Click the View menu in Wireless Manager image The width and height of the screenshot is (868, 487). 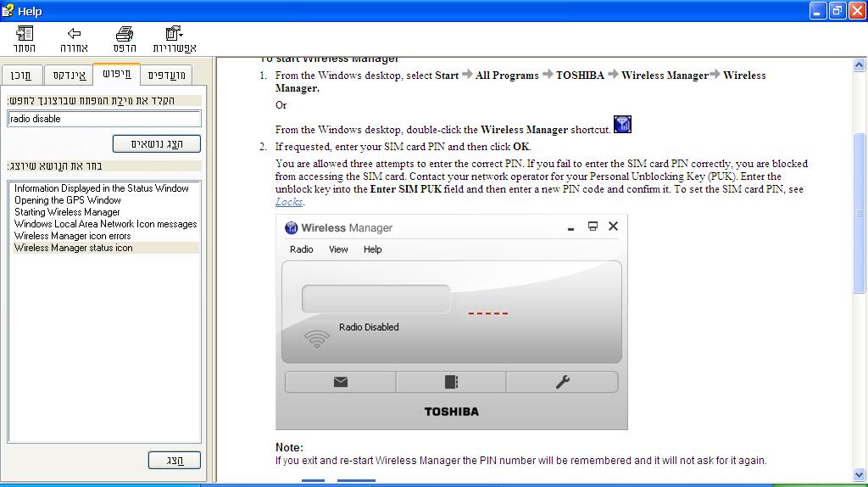tap(338, 249)
